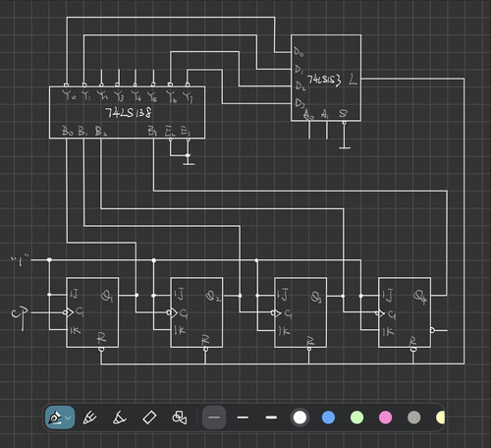The width and height of the screenshot is (491, 448).
Task: Pick the pink ink color
Action: (385, 418)
